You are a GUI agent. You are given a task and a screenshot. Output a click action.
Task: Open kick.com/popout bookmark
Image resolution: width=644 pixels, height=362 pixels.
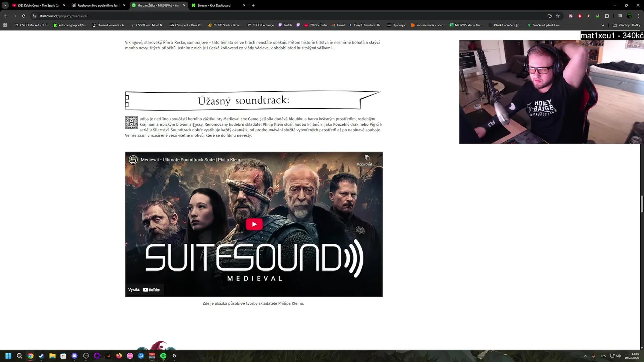[x=70, y=25]
